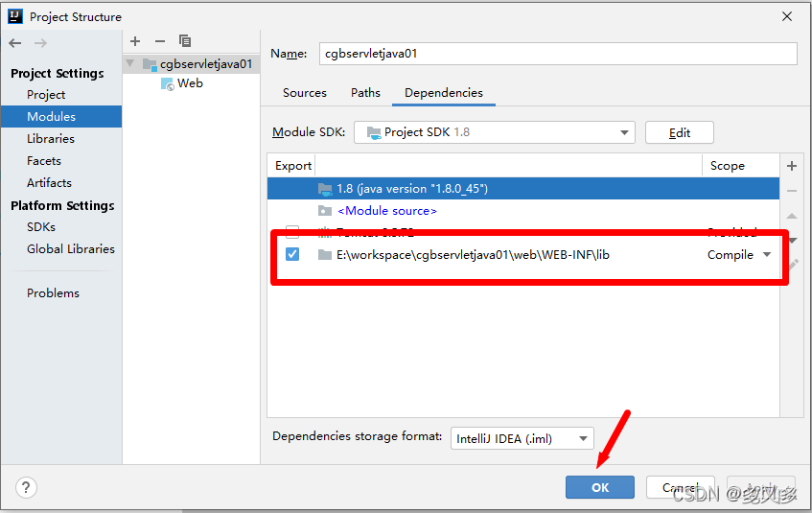Viewport: 812px width, 513px height.
Task: Open the Problems page
Action: tap(53, 293)
